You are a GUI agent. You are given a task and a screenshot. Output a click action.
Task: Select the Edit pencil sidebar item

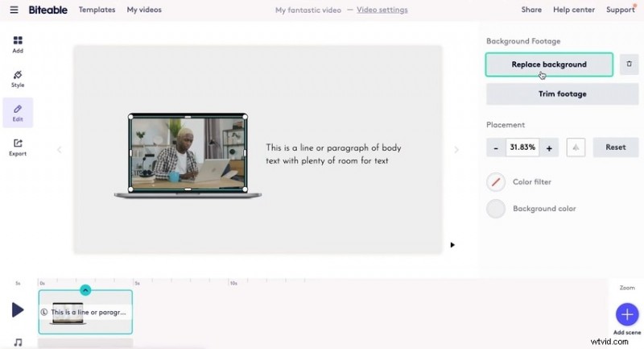(18, 113)
